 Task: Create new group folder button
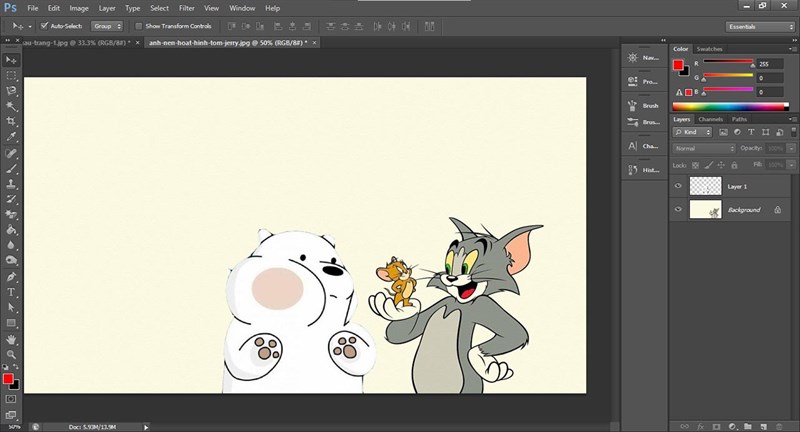click(748, 426)
